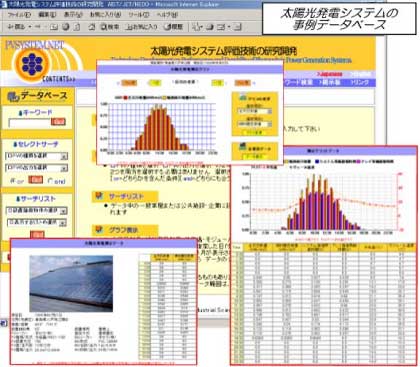Click the データベース sidebar header icon
420x367 pixels.
point(12,96)
